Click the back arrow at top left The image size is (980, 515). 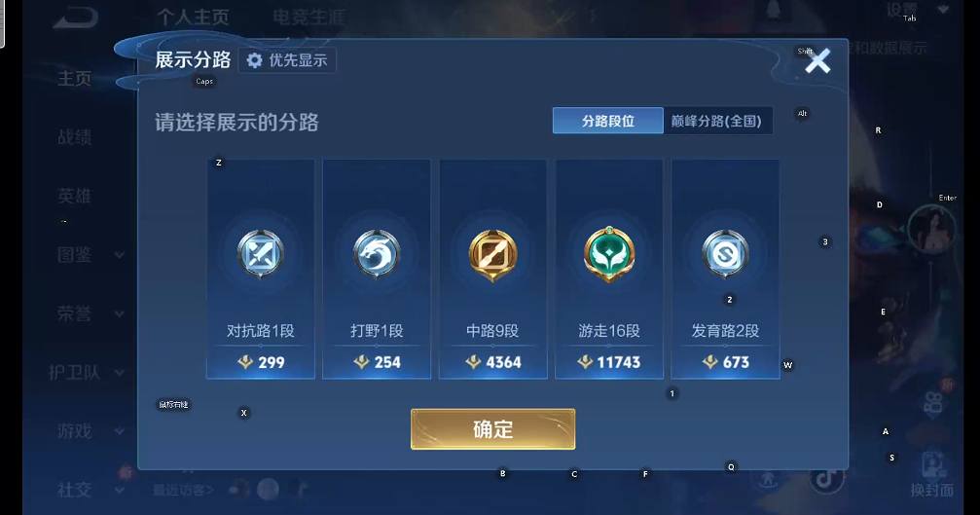click(x=76, y=18)
